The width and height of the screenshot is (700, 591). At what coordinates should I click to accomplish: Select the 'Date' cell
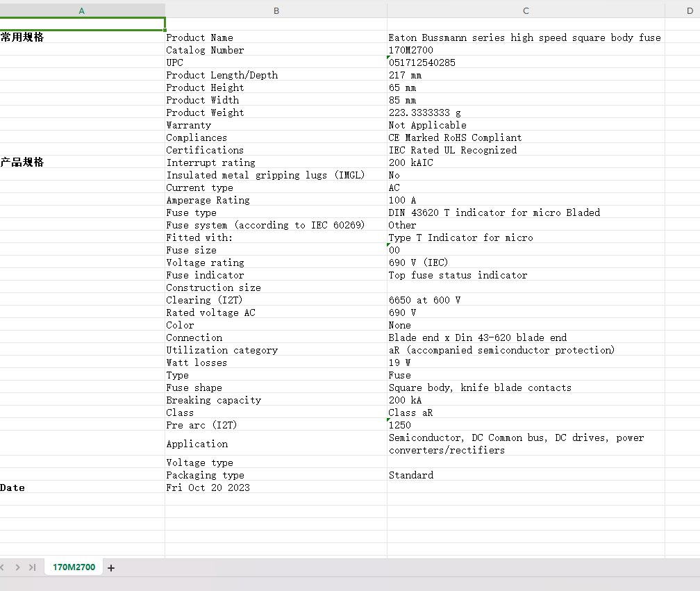pos(82,487)
